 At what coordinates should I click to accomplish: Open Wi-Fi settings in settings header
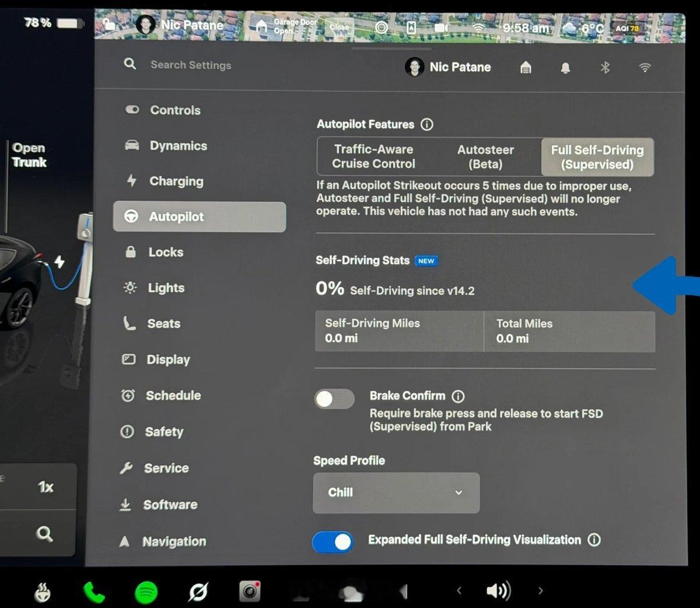coord(645,68)
